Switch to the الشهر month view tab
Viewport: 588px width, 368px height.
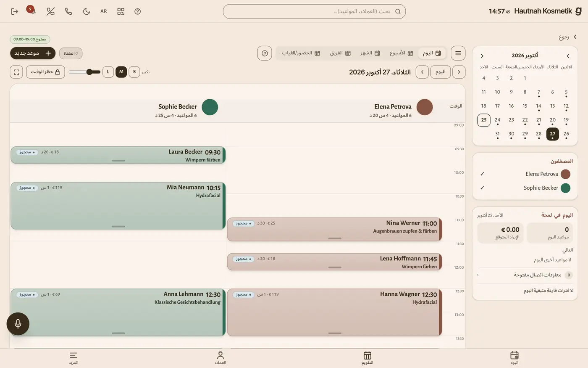[x=370, y=53]
